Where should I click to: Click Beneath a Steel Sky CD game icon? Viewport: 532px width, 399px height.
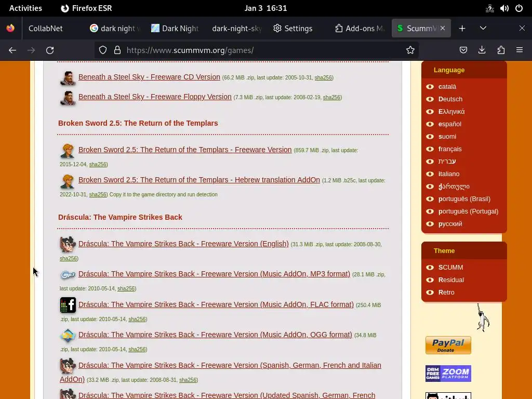tap(68, 78)
